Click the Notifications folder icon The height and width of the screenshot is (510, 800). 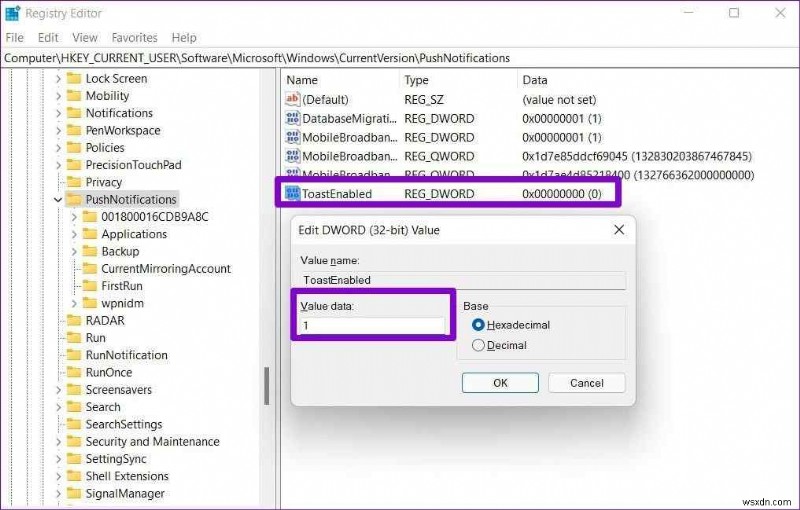click(x=74, y=113)
